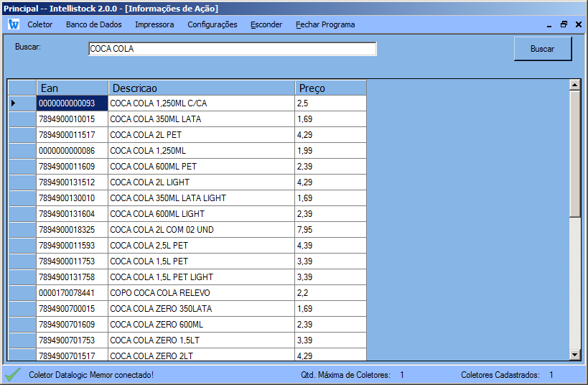The width and height of the screenshot is (588, 385).
Task: Click description COCA COLA ZERO 1,5LT
Action: (202, 340)
